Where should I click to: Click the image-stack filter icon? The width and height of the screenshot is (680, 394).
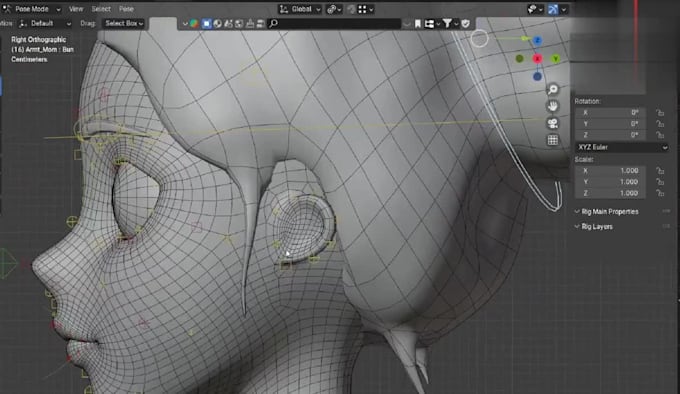pos(239,23)
